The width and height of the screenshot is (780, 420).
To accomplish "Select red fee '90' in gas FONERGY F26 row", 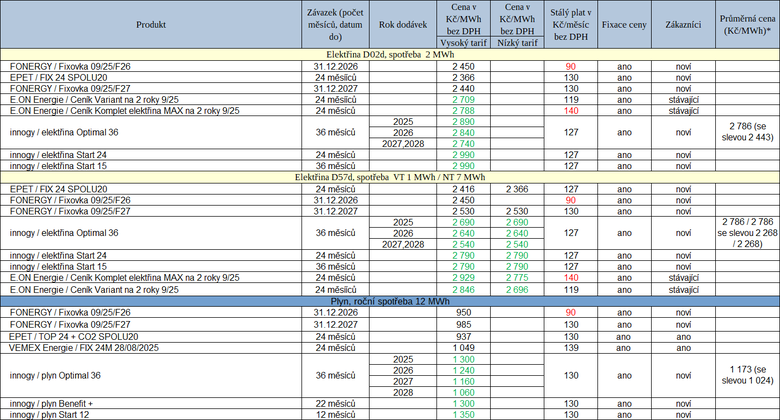I will pos(571,313).
